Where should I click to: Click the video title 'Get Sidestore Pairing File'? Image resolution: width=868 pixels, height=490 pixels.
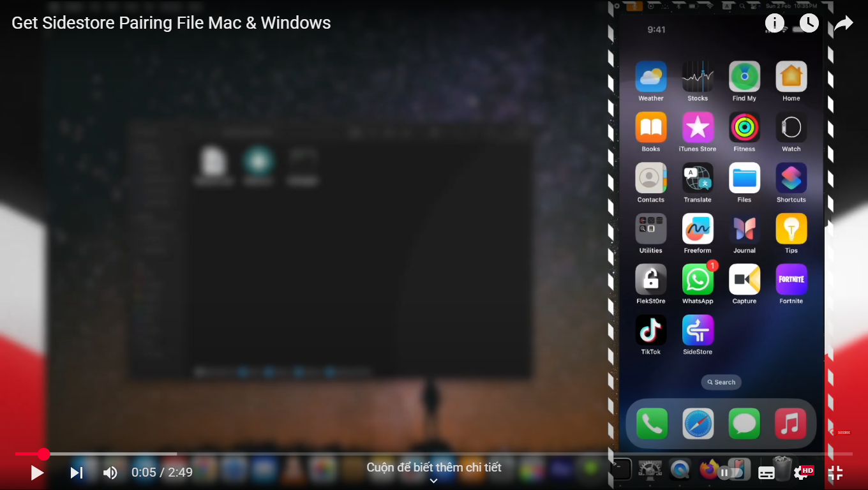[x=171, y=23]
